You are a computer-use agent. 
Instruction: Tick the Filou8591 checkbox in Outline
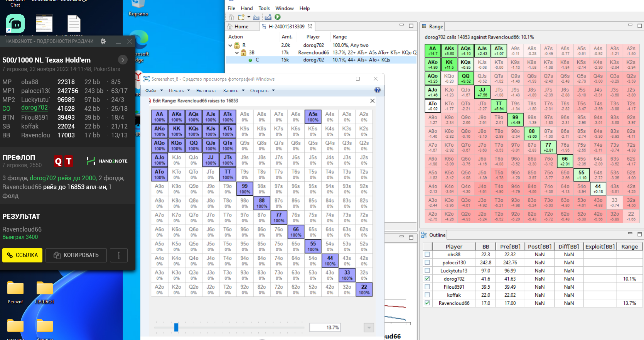pos(427,287)
